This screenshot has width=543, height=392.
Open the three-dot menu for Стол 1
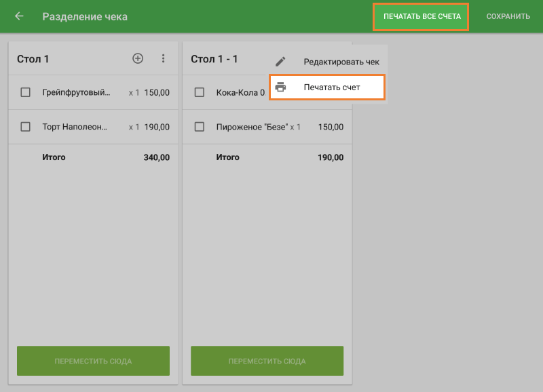pyautogui.click(x=163, y=59)
